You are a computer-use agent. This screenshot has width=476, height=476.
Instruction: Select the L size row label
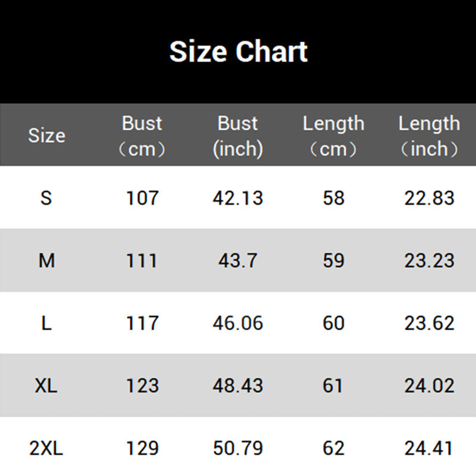point(46,323)
